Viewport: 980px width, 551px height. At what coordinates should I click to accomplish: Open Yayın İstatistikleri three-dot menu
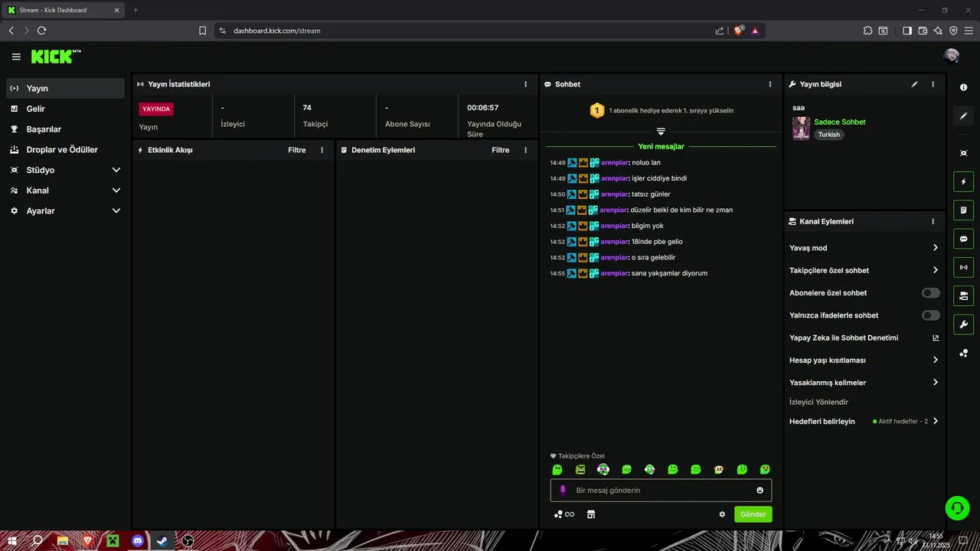click(525, 84)
